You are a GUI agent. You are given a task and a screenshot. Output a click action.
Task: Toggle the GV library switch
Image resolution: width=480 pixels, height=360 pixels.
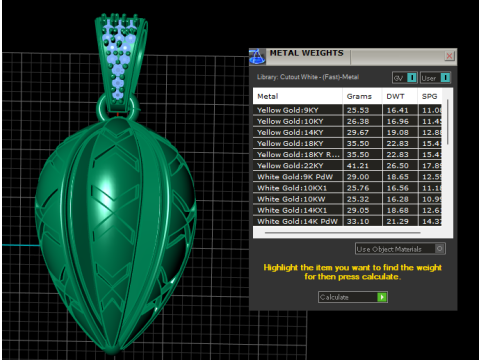click(x=405, y=78)
